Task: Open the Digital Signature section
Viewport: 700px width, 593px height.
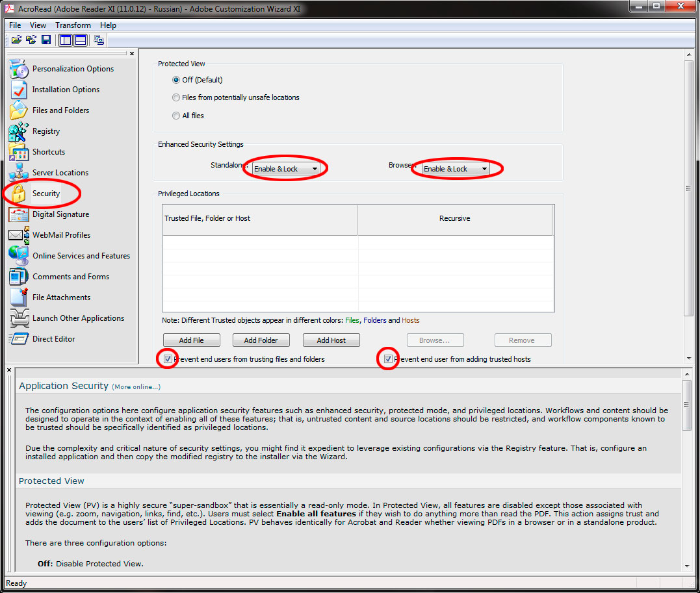Action: [49, 214]
